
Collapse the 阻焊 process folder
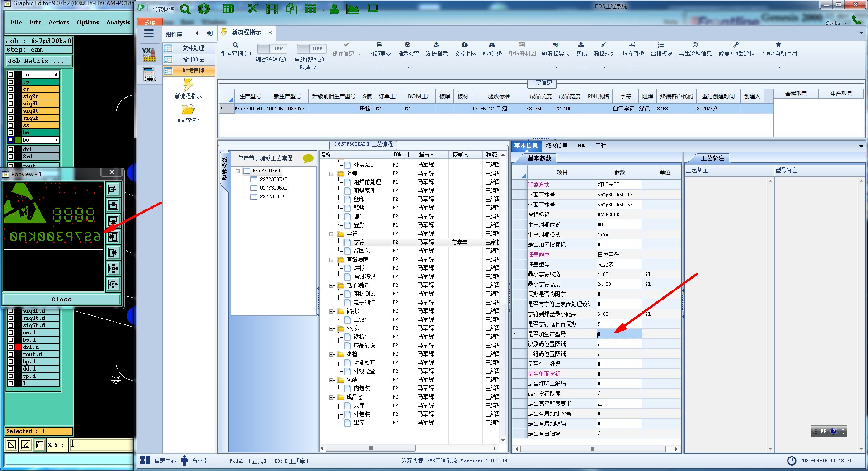click(x=331, y=174)
